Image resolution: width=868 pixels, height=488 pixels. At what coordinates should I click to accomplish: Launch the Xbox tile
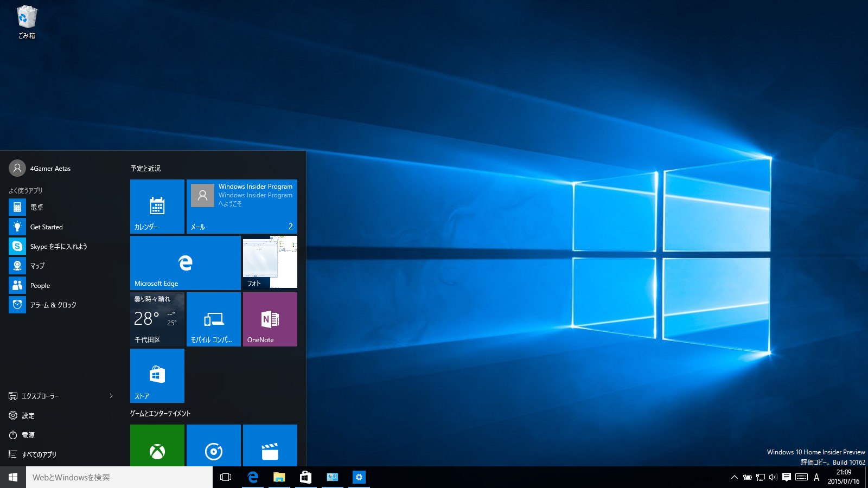(157, 446)
